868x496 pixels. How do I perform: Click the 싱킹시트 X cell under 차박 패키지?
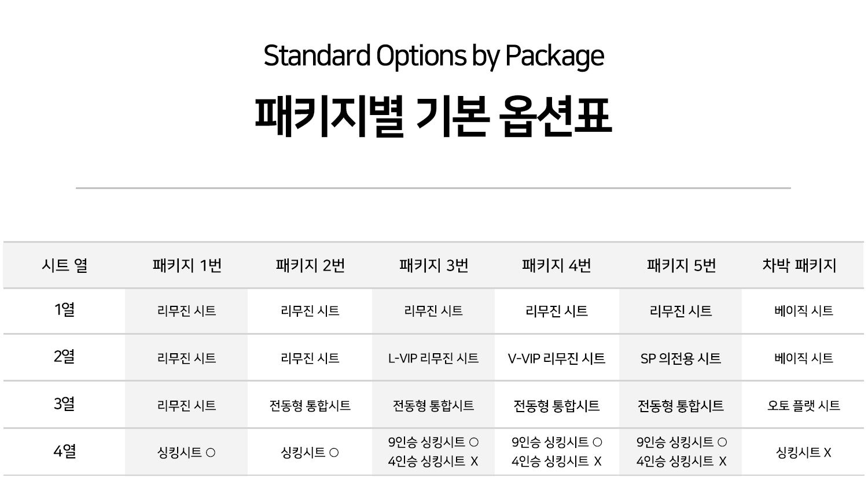pyautogui.click(x=803, y=452)
